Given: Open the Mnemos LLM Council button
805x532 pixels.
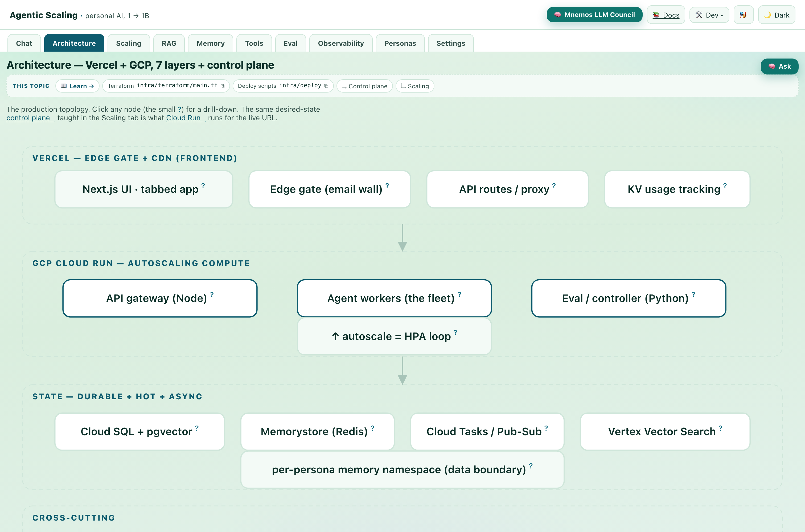Looking at the screenshot, I should [594, 15].
